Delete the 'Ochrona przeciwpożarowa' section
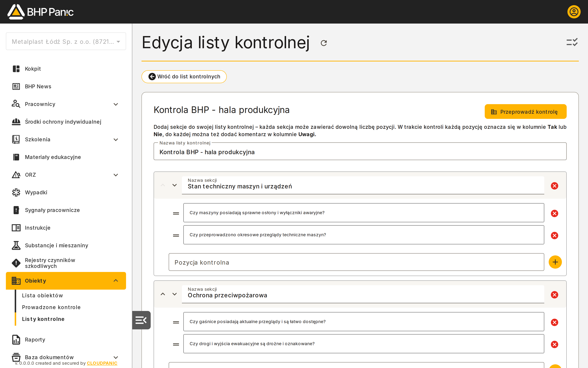This screenshot has width=588, height=368. tap(555, 295)
